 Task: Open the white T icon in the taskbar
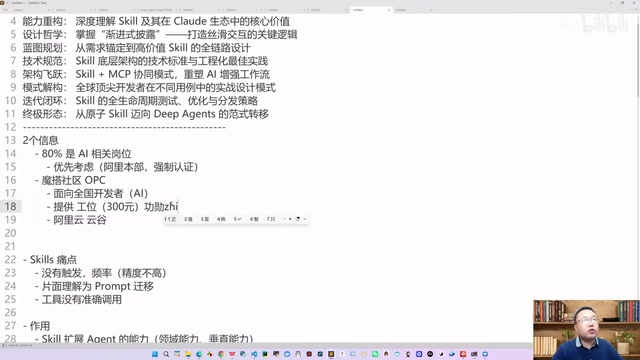click(x=342, y=354)
